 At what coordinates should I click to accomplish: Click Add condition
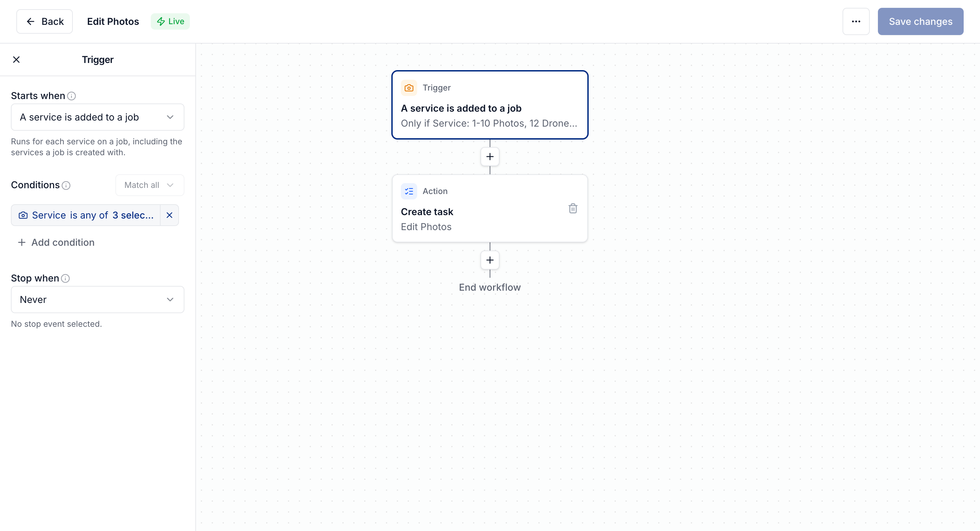pyautogui.click(x=56, y=242)
